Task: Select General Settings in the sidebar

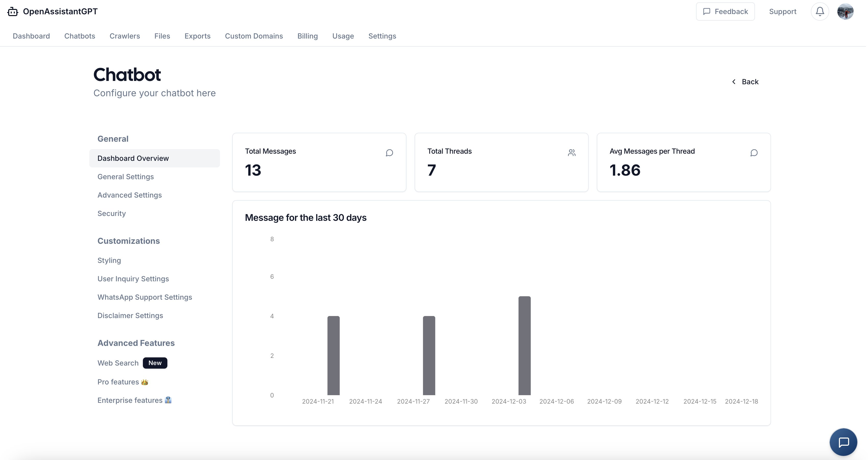Action: pos(125,177)
